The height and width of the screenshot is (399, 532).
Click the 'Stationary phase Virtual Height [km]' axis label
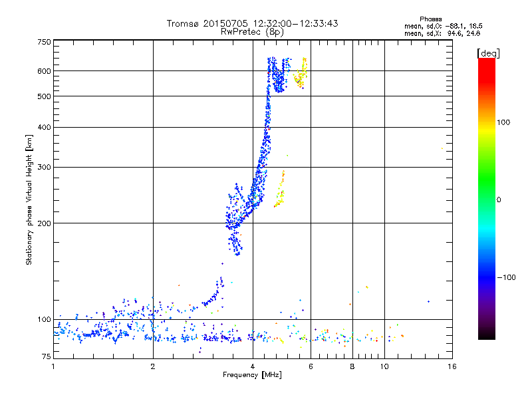(x=29, y=199)
